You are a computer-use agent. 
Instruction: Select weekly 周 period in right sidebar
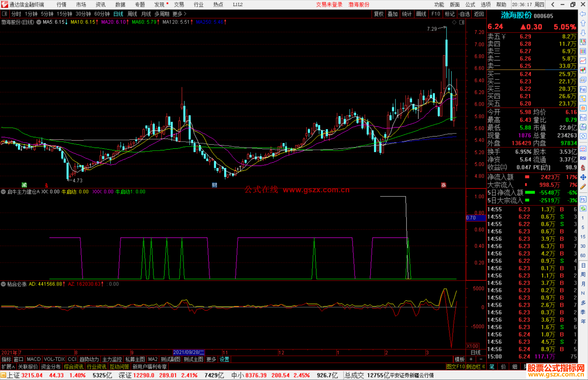point(583,274)
